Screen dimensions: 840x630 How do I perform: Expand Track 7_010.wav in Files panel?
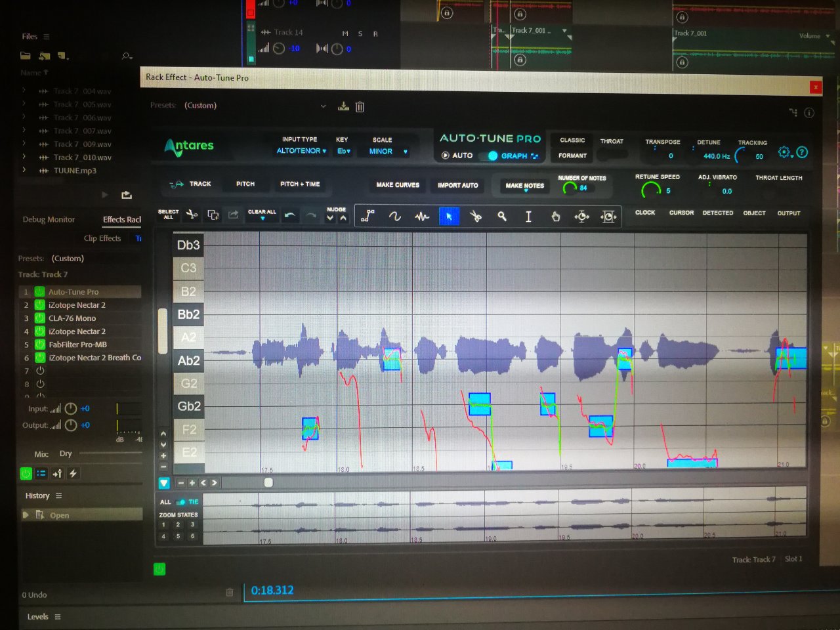24,157
